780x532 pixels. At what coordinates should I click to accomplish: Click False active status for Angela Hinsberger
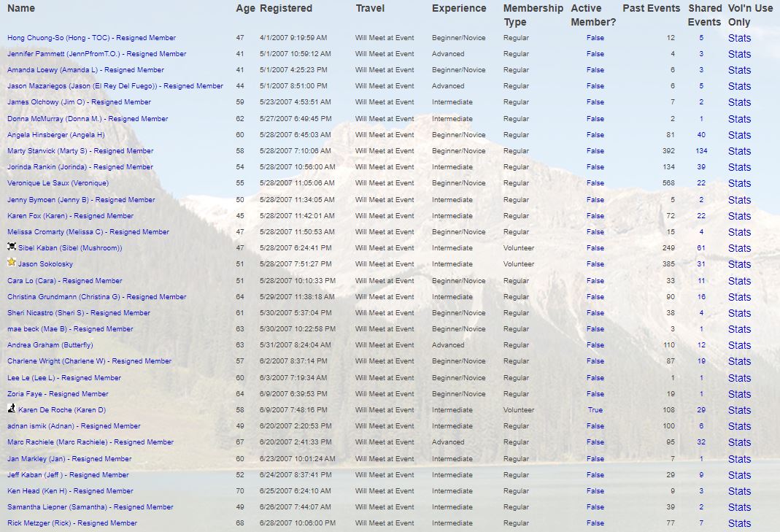point(595,135)
